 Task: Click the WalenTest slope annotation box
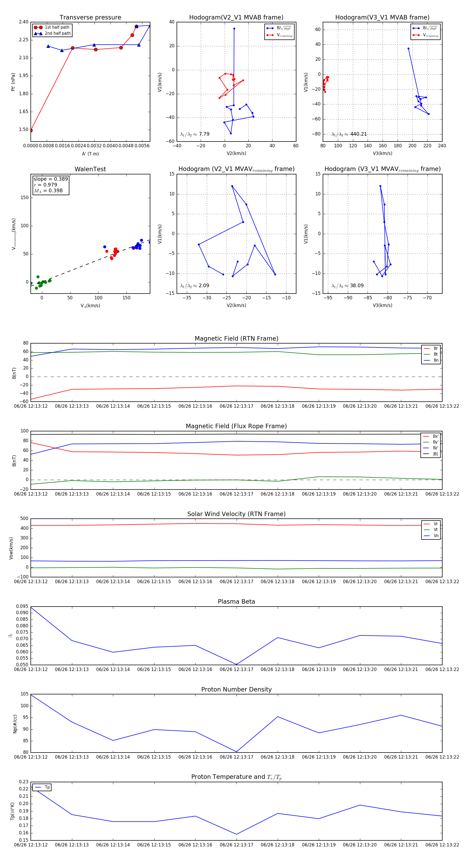pyautogui.click(x=50, y=185)
